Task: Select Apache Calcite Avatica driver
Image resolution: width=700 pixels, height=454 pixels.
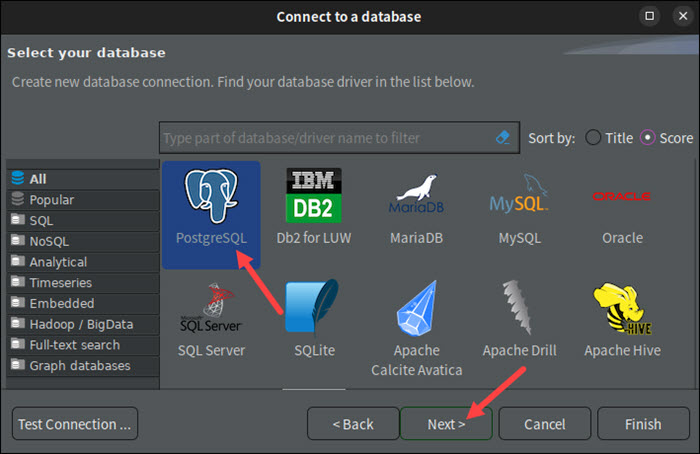Action: [x=417, y=329]
